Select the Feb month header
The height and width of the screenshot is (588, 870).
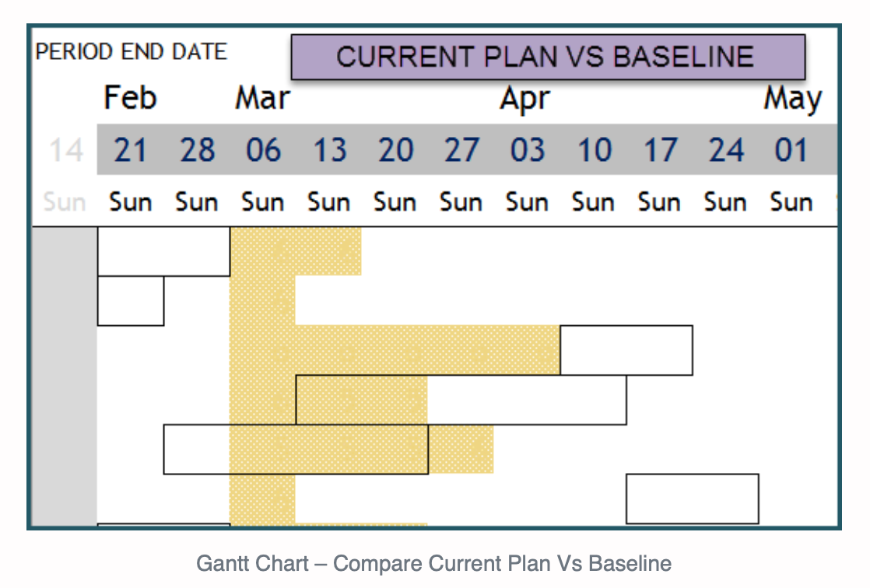tap(131, 98)
